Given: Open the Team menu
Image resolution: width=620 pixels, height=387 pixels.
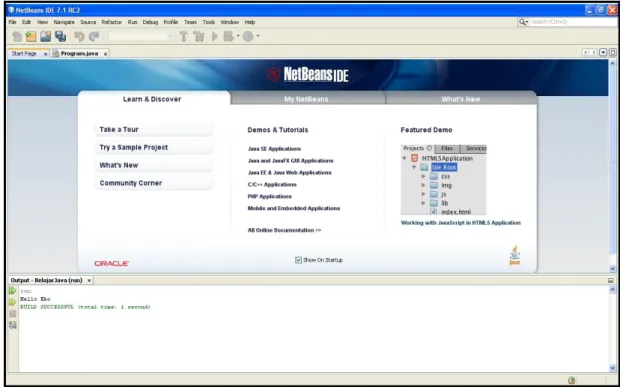Looking at the screenshot, I should (x=190, y=22).
